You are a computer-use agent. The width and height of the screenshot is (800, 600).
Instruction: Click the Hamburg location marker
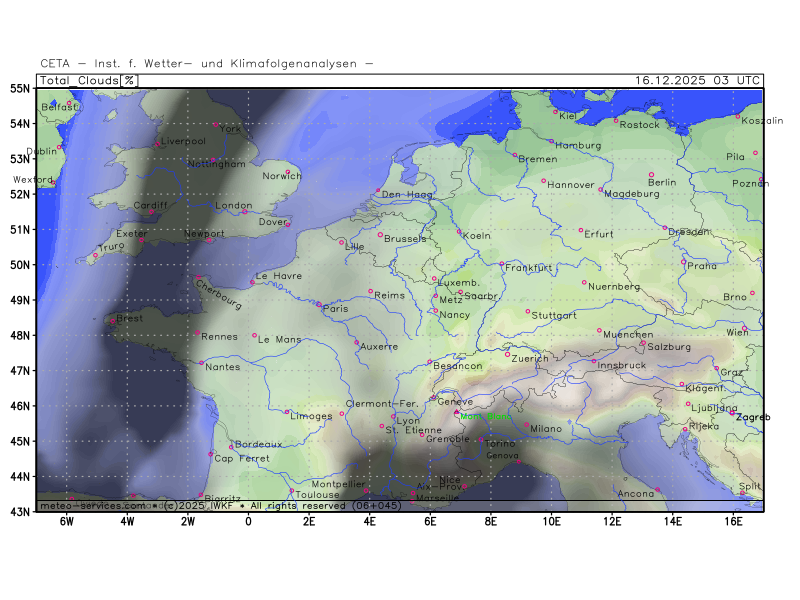coord(551,141)
